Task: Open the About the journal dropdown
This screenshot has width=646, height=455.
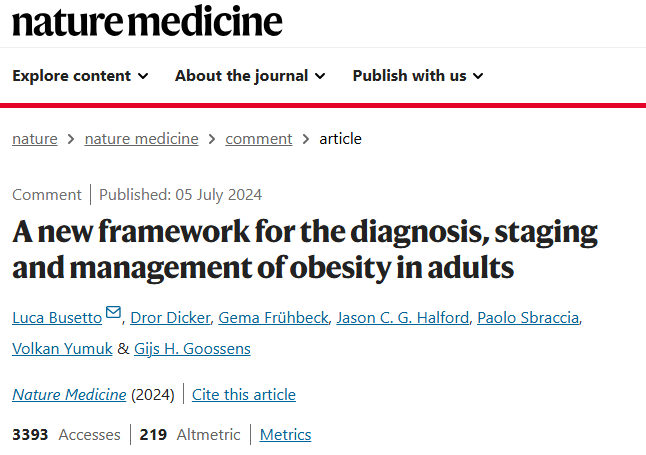Action: pos(250,76)
